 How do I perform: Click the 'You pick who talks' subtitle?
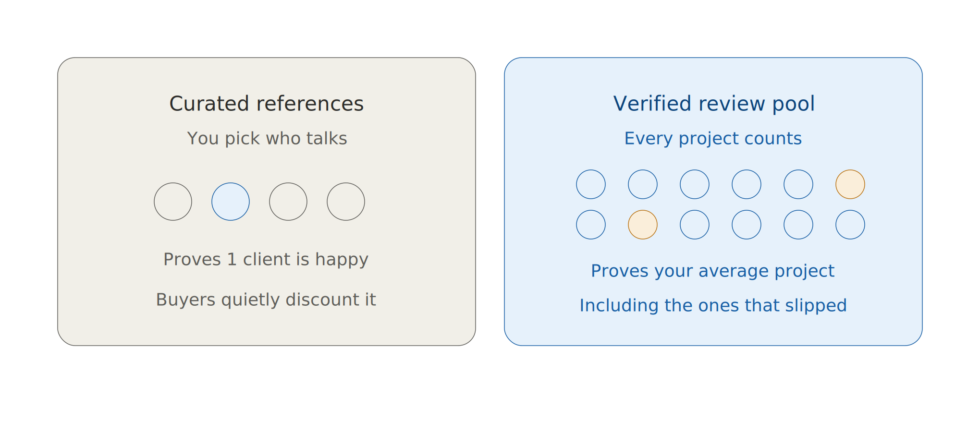coord(267,138)
